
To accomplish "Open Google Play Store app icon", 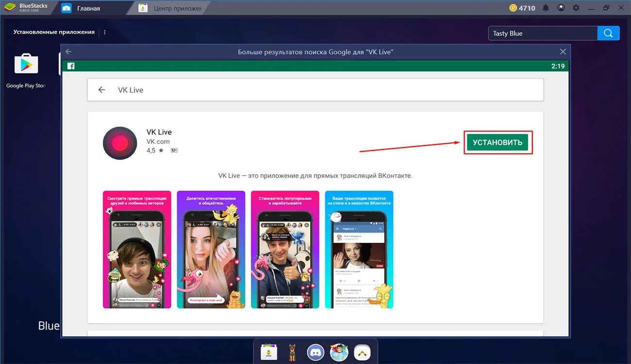I will coord(26,64).
